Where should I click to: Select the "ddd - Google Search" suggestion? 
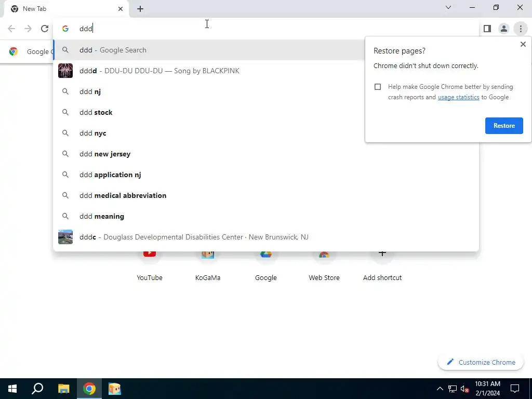pyautogui.click(x=209, y=50)
